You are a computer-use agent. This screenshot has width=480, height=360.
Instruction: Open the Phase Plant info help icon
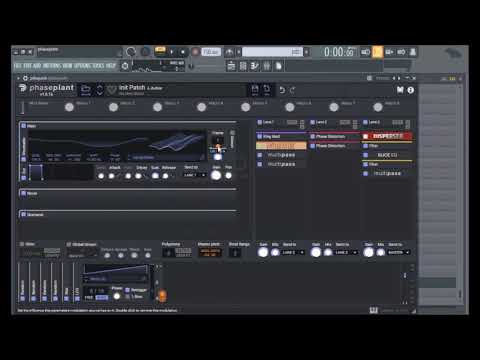411,90
